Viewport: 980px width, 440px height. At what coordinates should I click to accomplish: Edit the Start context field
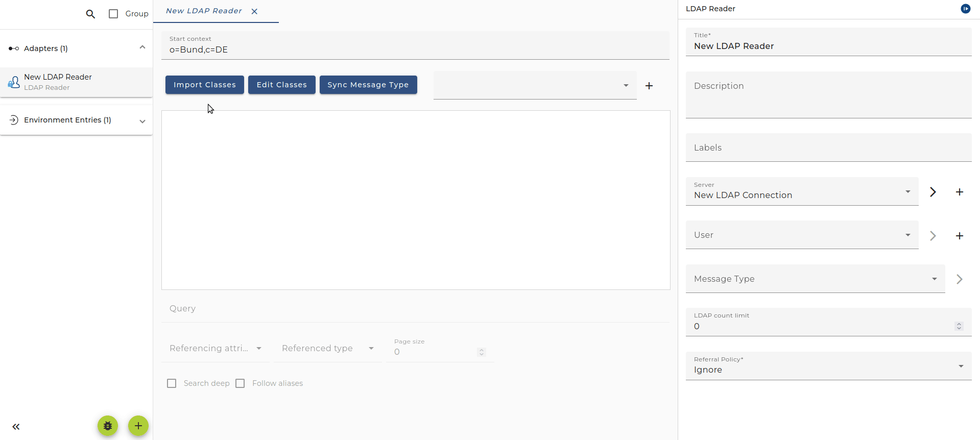[415, 45]
